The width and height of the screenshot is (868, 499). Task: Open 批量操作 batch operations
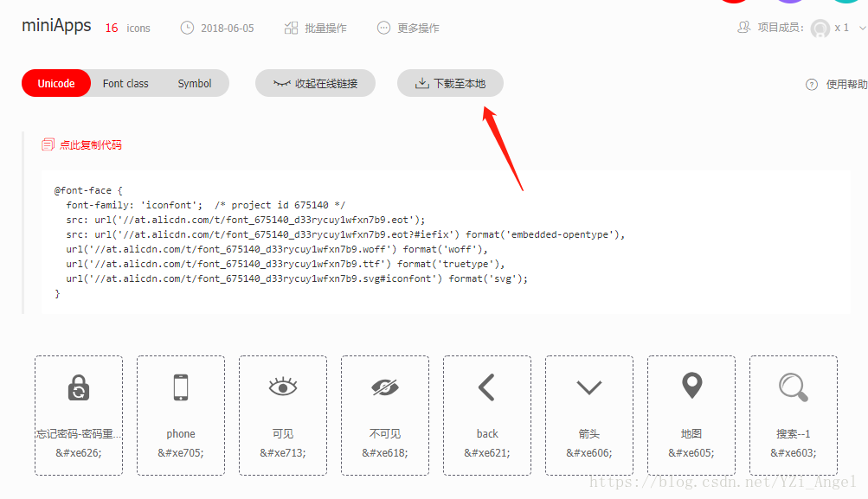(315, 28)
